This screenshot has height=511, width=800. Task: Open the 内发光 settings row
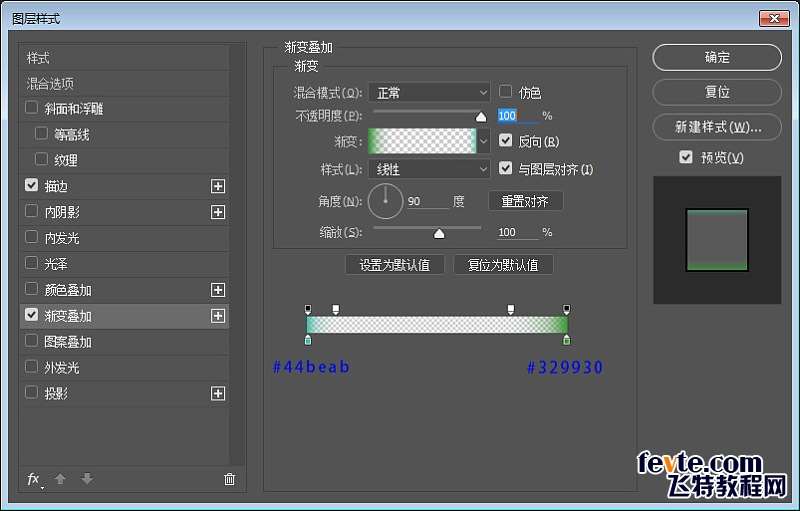(x=124, y=238)
